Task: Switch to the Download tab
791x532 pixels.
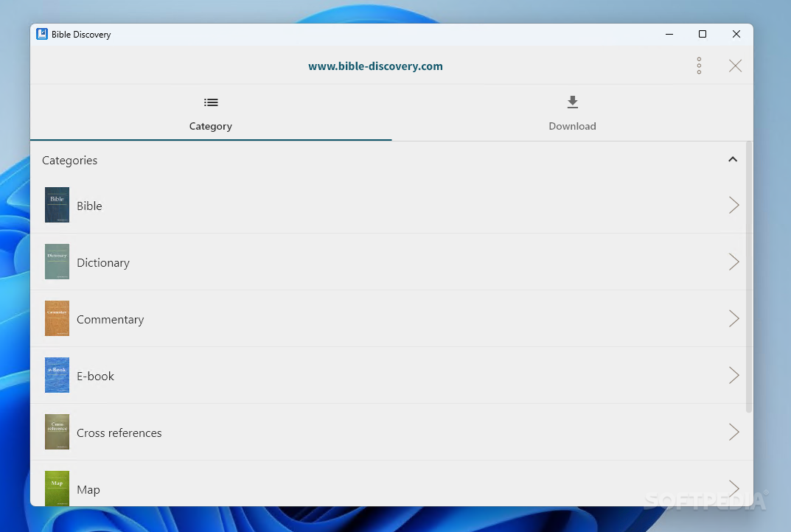Action: point(572,113)
